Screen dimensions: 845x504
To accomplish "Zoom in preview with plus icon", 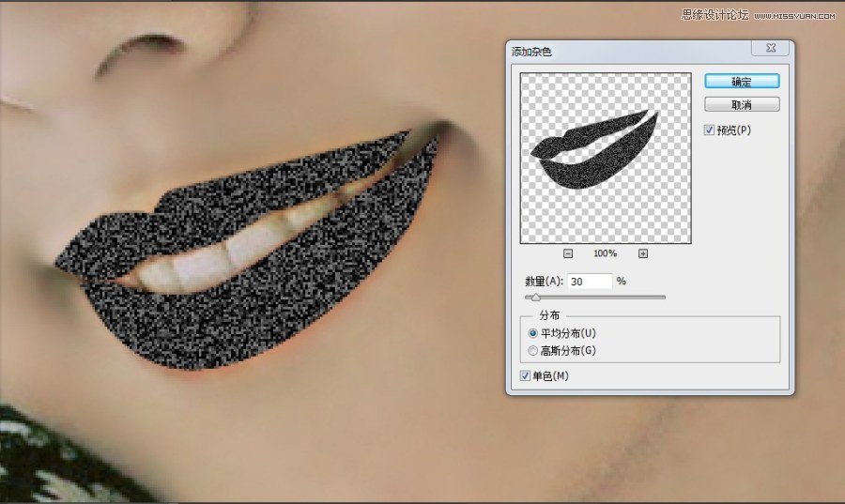I will (x=643, y=253).
